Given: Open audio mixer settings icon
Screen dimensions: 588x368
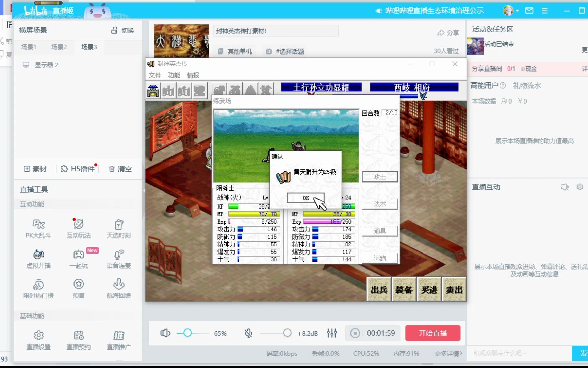Looking at the screenshot, I should (332, 333).
